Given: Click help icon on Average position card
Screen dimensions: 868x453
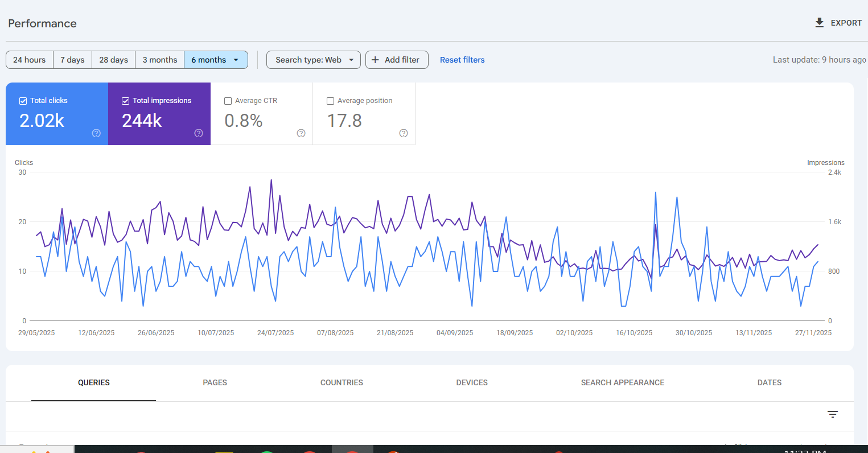Looking at the screenshot, I should pyautogui.click(x=404, y=133).
